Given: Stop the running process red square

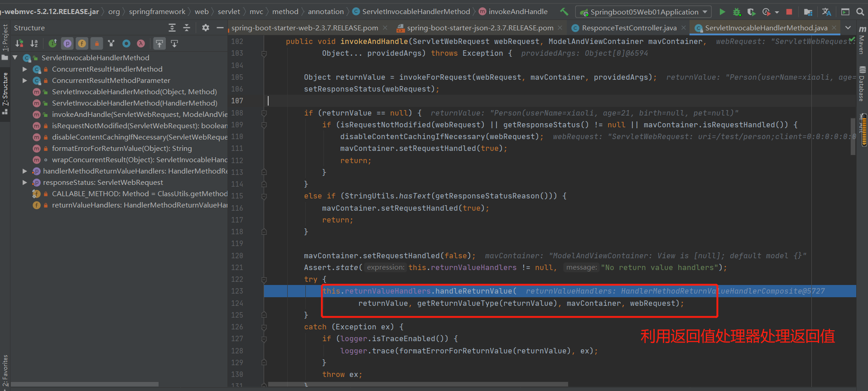Looking at the screenshot, I should tap(789, 12).
